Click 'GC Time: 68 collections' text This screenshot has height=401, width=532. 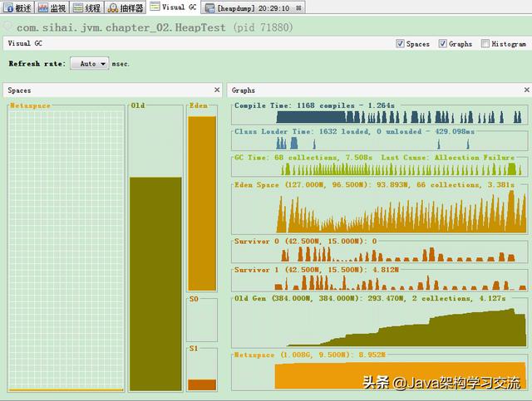click(286, 158)
